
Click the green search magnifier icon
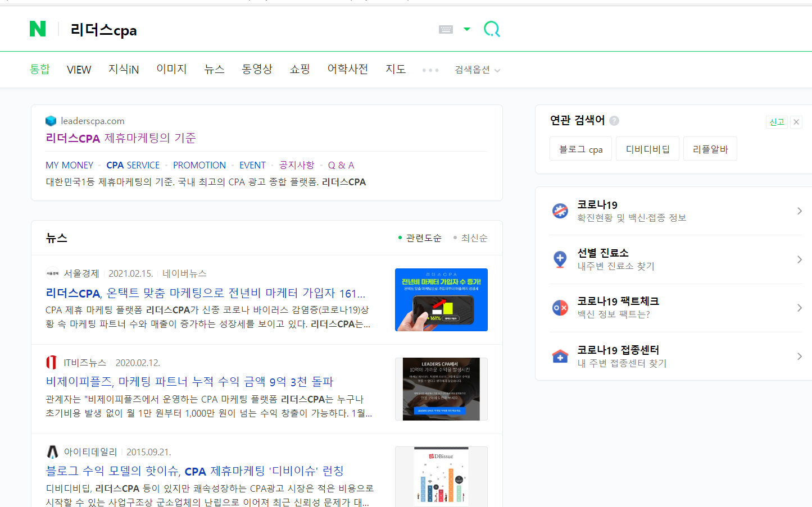(x=492, y=29)
